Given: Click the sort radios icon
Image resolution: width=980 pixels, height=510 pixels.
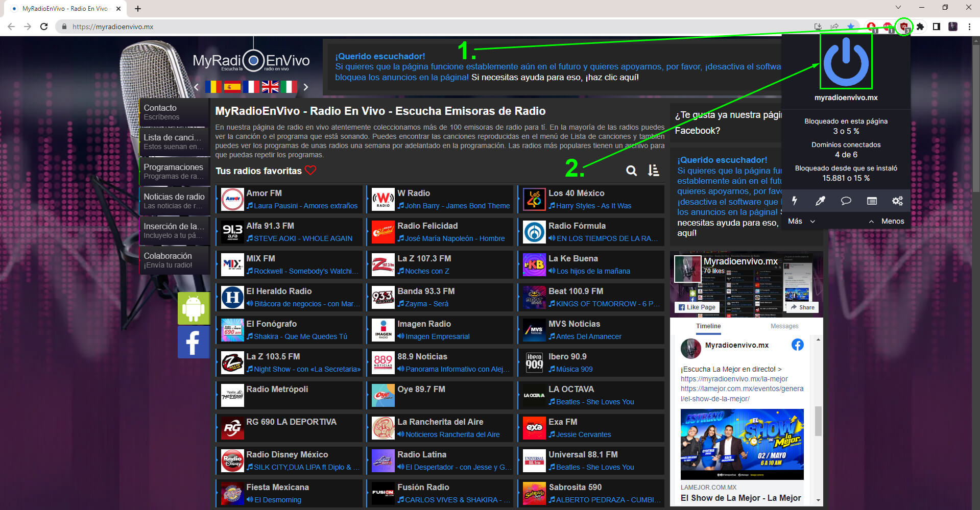Looking at the screenshot, I should (654, 171).
